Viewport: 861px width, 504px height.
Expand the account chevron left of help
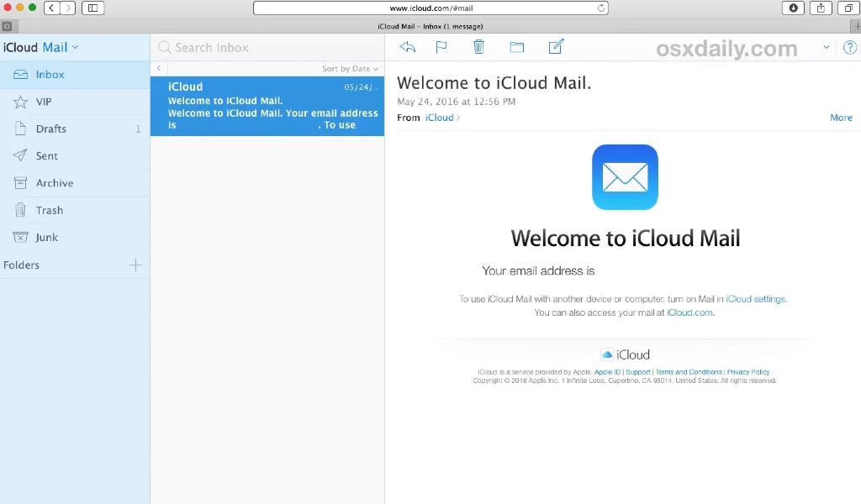[826, 47]
